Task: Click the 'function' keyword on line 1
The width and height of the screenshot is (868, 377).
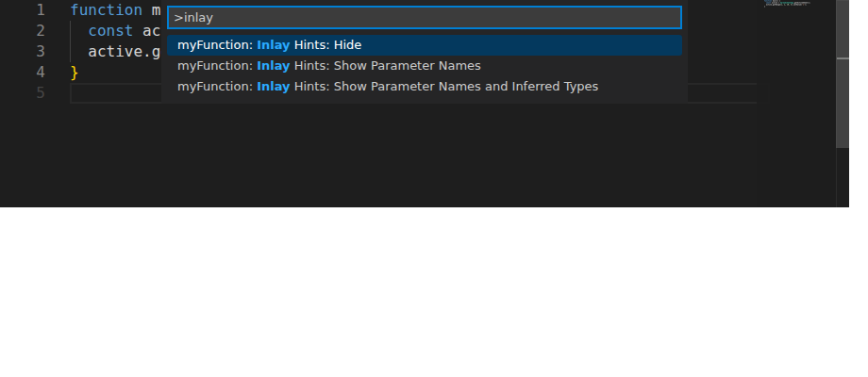Action: pyautogui.click(x=107, y=10)
